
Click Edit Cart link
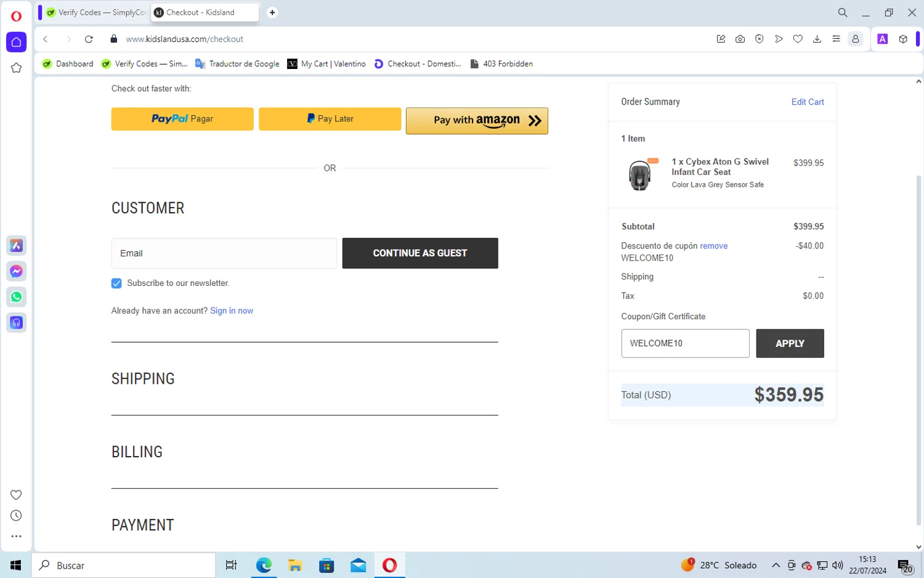808,102
